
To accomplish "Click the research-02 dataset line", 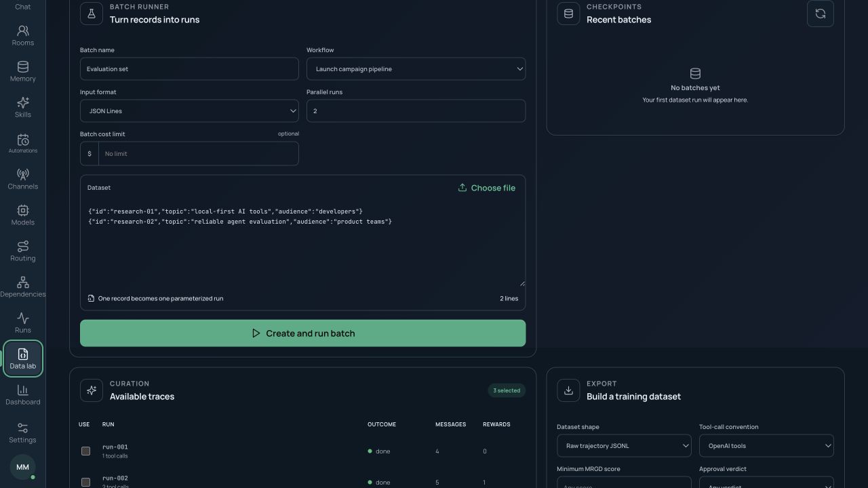I will [240, 222].
